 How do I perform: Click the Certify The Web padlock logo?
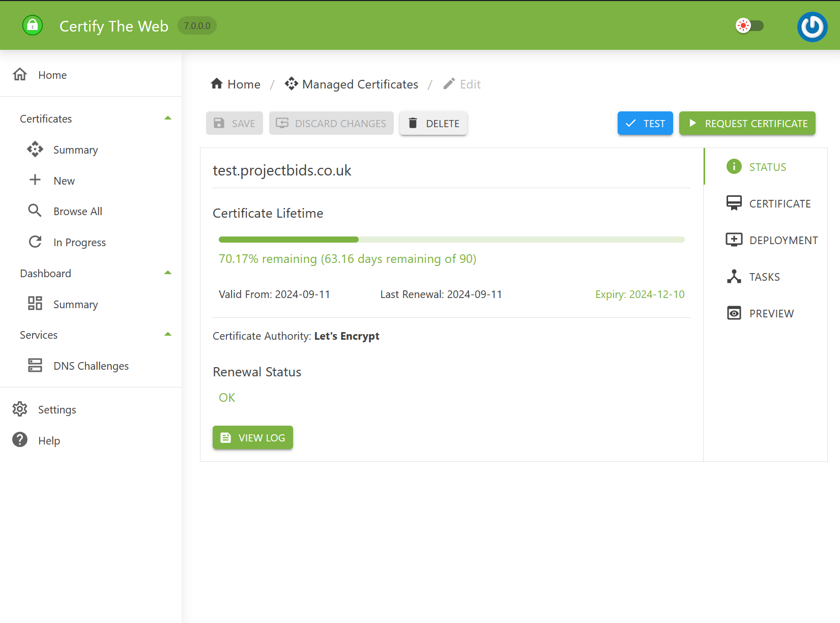pyautogui.click(x=32, y=25)
